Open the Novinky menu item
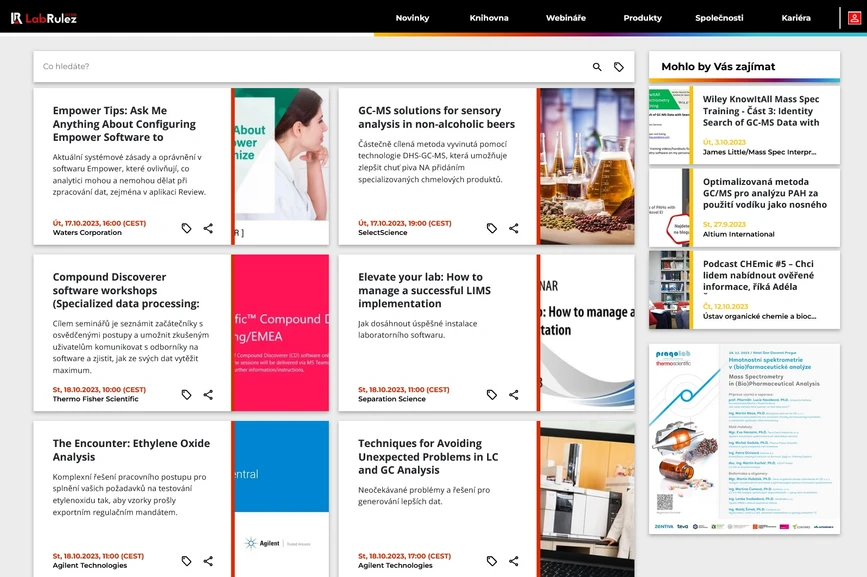The height and width of the screenshot is (577, 867). 413,17
